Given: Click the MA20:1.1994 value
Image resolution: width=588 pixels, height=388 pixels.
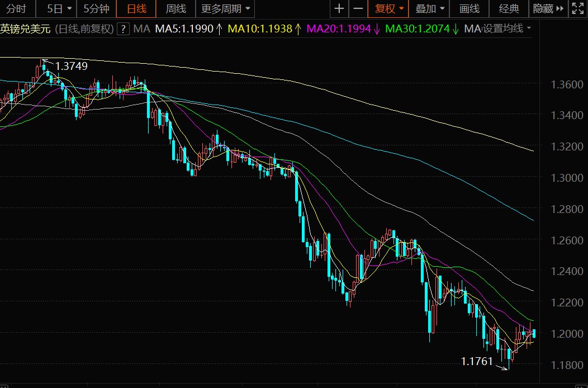Looking at the screenshot, I should tap(339, 29).
